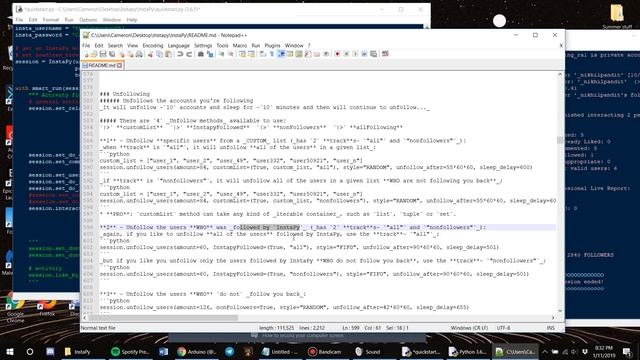Open the Macro menu
This screenshot has width=640, height=360.
coord(240,45)
